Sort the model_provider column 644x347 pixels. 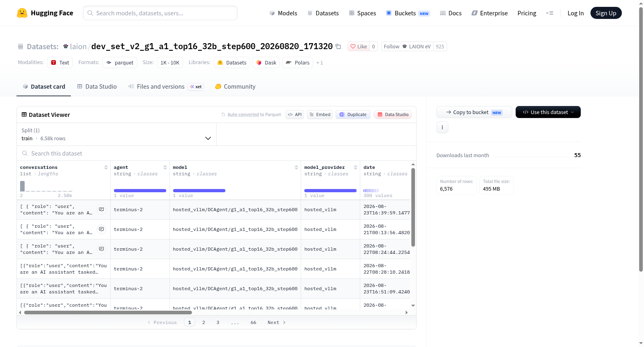tap(355, 167)
